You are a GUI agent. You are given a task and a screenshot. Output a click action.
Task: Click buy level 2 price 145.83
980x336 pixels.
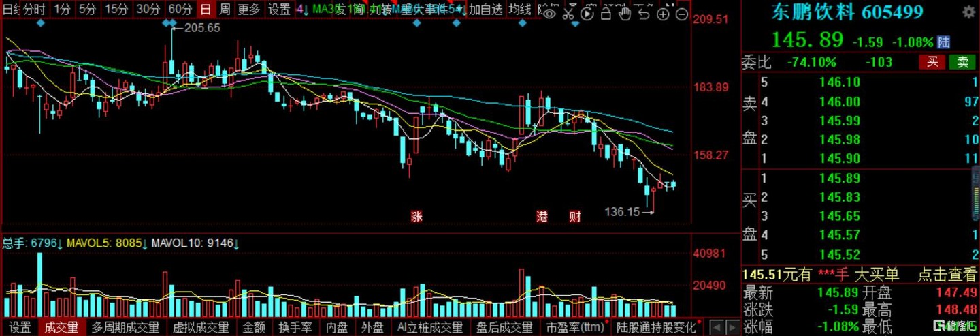tap(840, 197)
